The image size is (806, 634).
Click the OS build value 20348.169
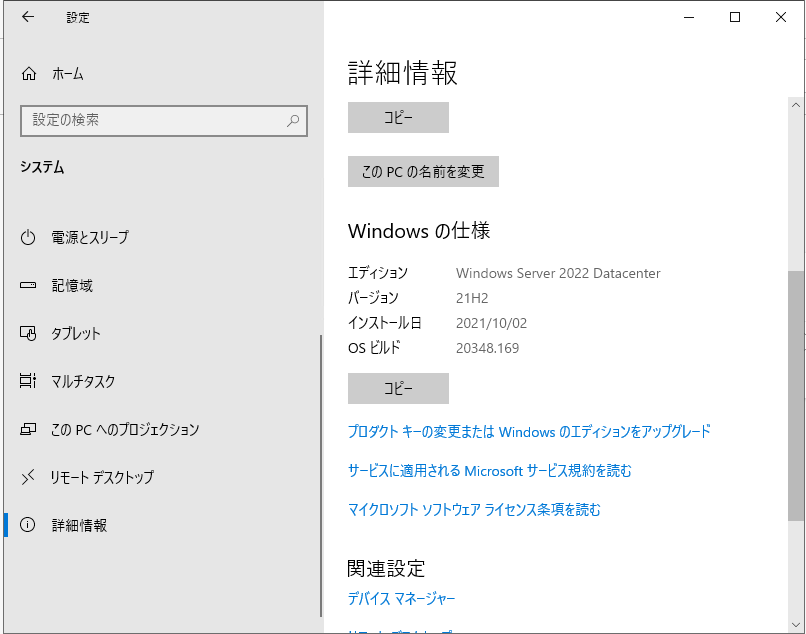(x=487, y=348)
